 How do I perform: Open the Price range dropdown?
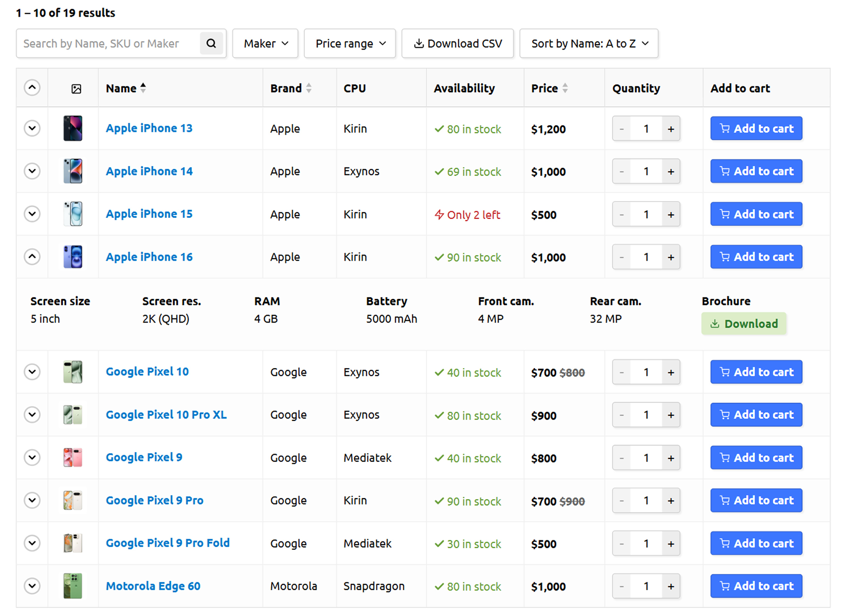350,44
